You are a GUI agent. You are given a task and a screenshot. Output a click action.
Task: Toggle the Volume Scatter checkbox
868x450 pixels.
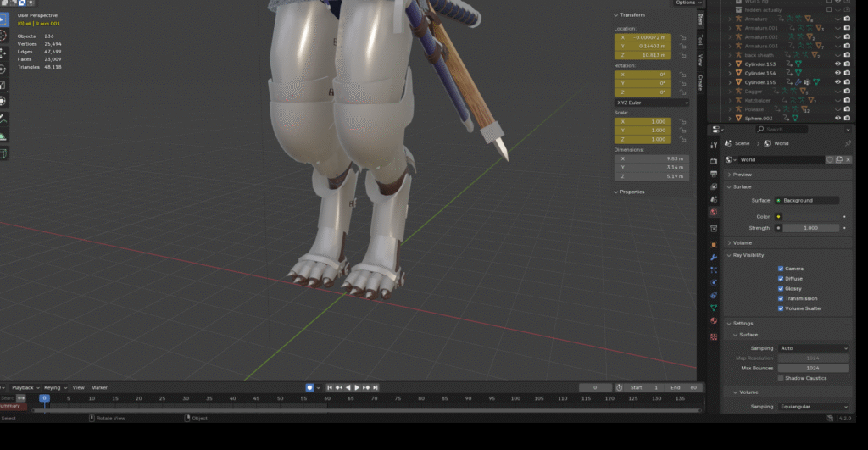click(x=781, y=308)
